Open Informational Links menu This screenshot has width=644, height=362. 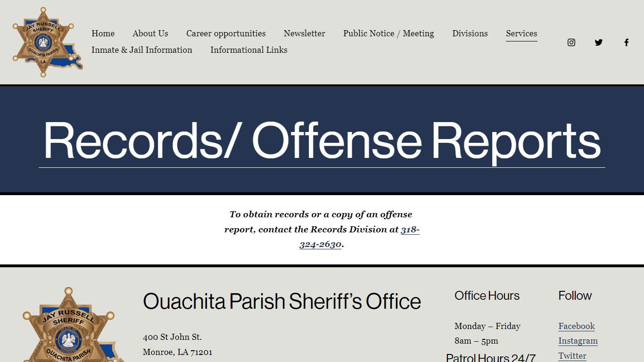point(249,50)
